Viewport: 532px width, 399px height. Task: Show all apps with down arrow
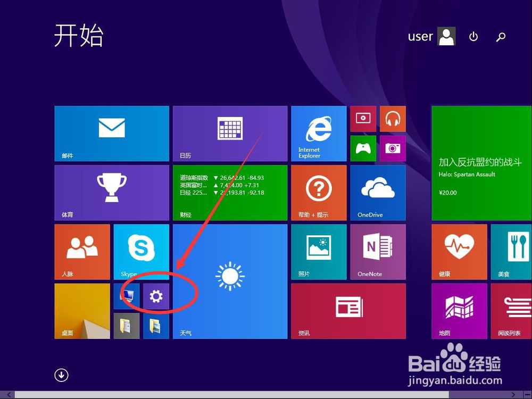pos(61,375)
